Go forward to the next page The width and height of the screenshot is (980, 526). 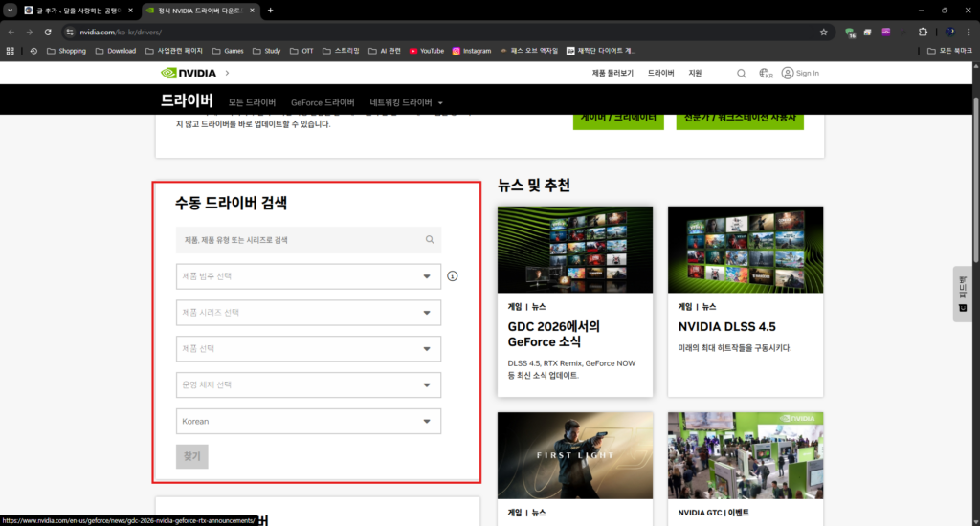pos(30,32)
